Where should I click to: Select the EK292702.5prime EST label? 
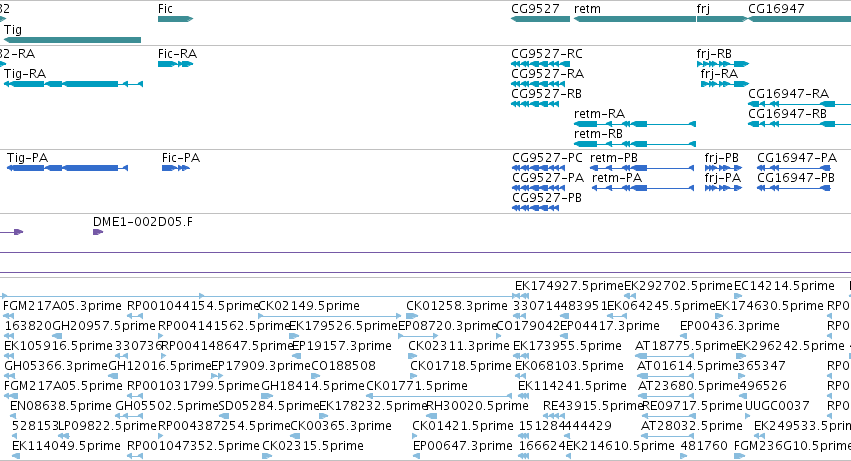[x=678, y=286]
